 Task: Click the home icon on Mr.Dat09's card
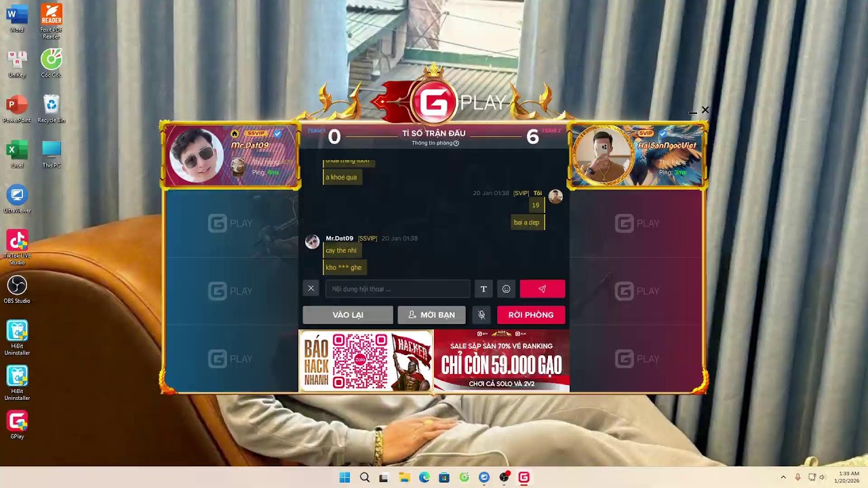click(235, 134)
